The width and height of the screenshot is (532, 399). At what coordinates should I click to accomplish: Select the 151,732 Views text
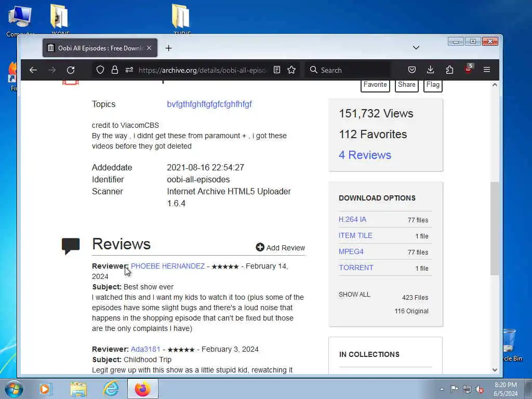click(x=376, y=113)
